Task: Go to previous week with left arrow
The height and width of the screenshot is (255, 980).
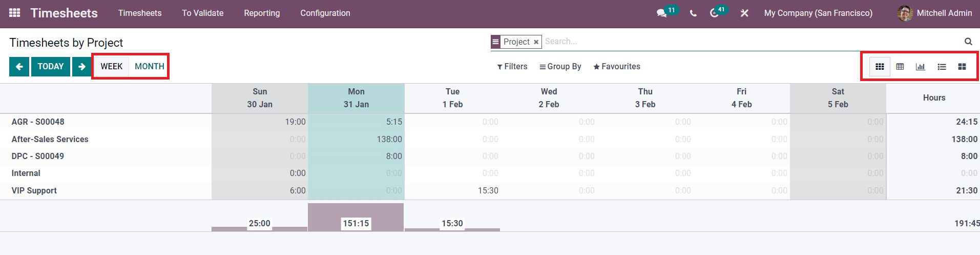Action: (x=19, y=67)
